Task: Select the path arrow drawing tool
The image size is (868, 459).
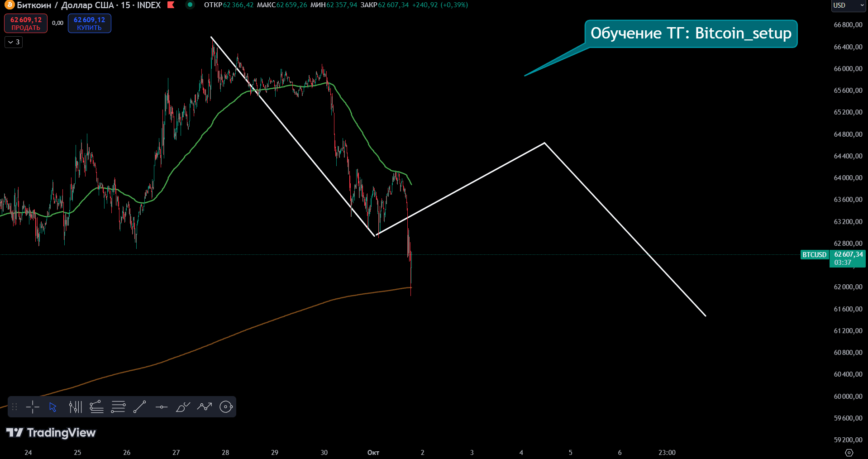Action: click(x=205, y=407)
